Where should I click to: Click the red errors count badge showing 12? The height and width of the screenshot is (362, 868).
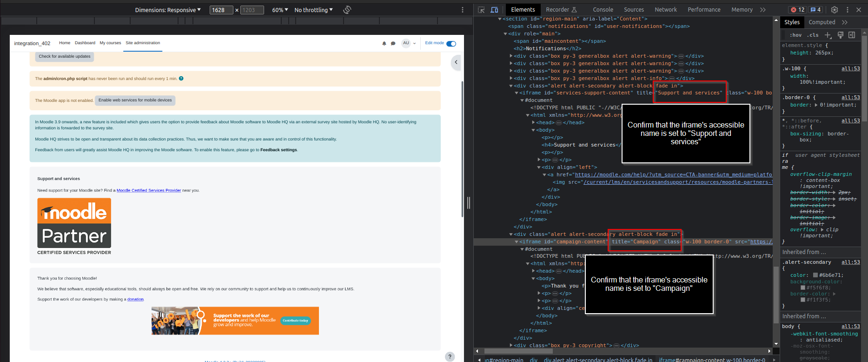(798, 10)
